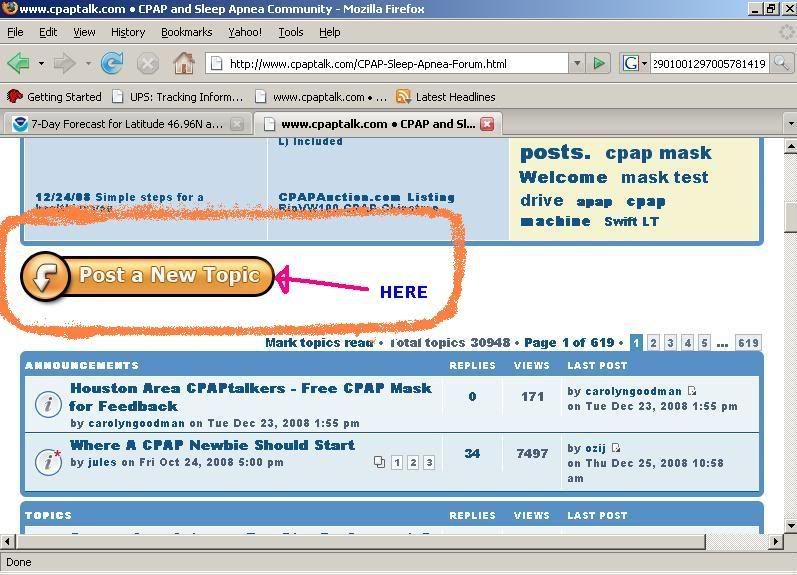Image resolution: width=797 pixels, height=575 pixels.
Task: Click the multi-page icon in Newbie topic row
Action: [x=380, y=462]
